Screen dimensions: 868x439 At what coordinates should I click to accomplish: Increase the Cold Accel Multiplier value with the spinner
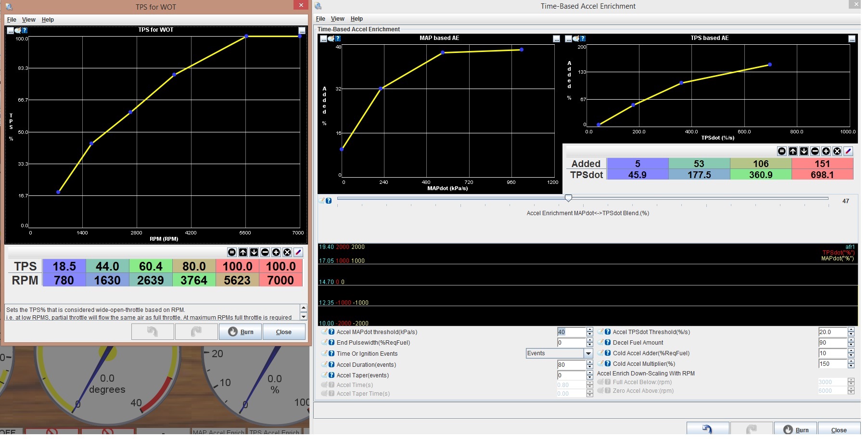tap(851, 362)
